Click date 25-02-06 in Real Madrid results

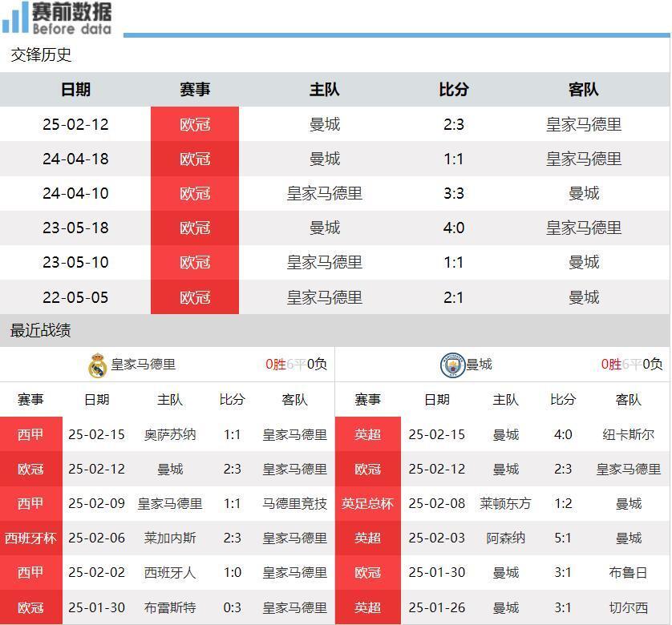[96, 538]
